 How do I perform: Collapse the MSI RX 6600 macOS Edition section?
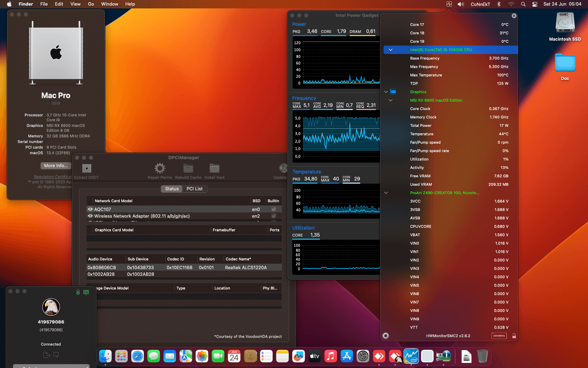pyautogui.click(x=391, y=100)
